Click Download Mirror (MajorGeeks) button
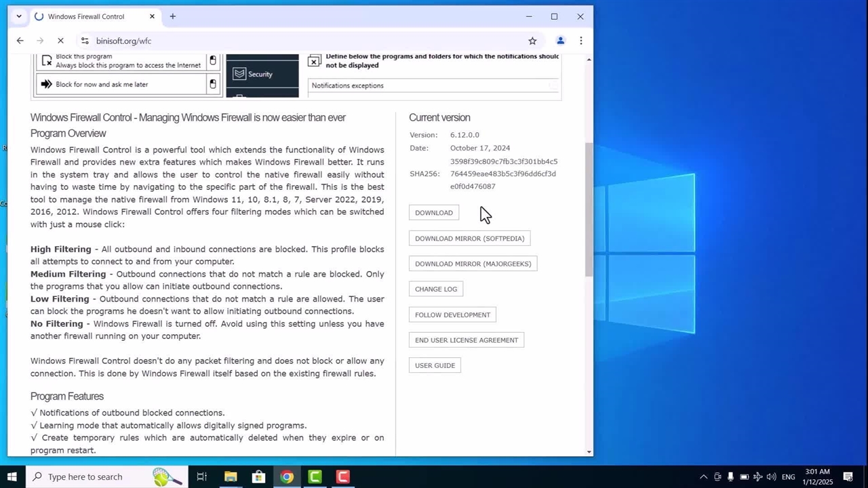 pos(473,264)
